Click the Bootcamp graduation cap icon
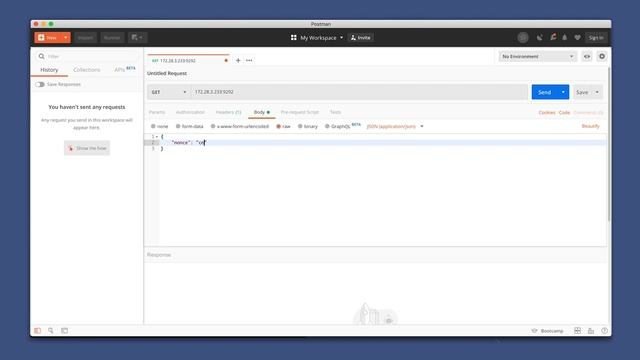Viewport: 640px width, 360px height. pyautogui.click(x=534, y=331)
